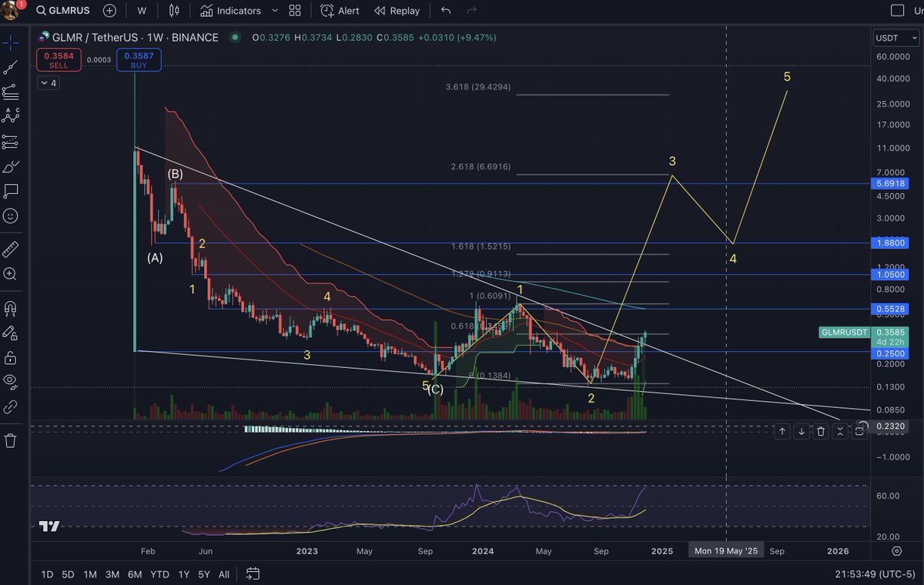Image resolution: width=924 pixels, height=585 pixels.
Task: Set date range to All
Action: (x=224, y=573)
